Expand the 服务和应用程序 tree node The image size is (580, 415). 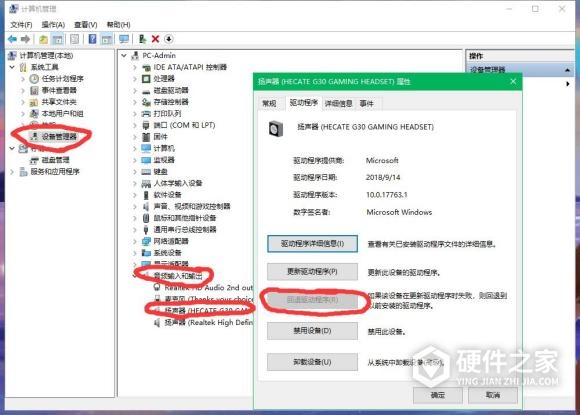tap(12, 172)
